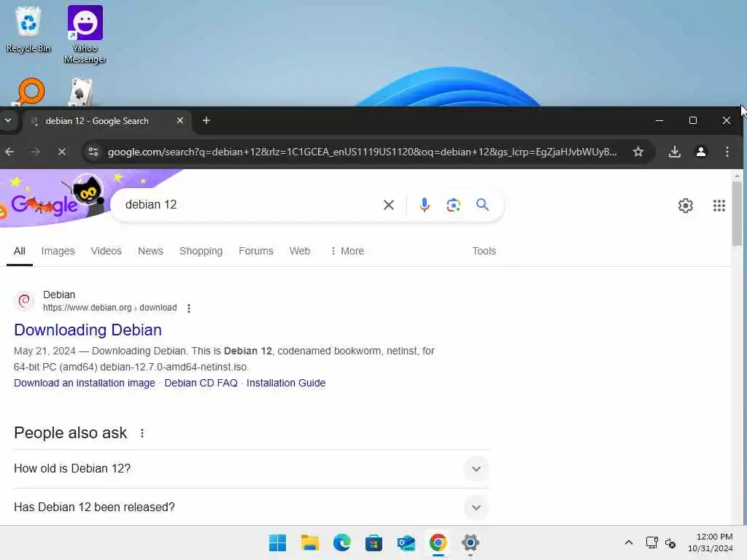Image resolution: width=747 pixels, height=560 pixels.
Task: Open Chrome downloads icon
Action: pos(675,152)
